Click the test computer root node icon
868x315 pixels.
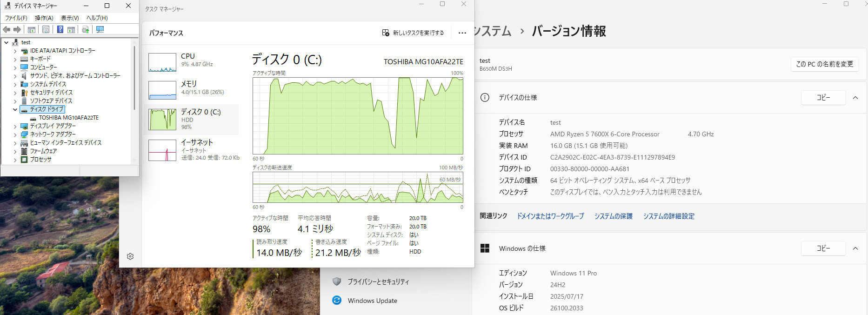pyautogui.click(x=15, y=42)
